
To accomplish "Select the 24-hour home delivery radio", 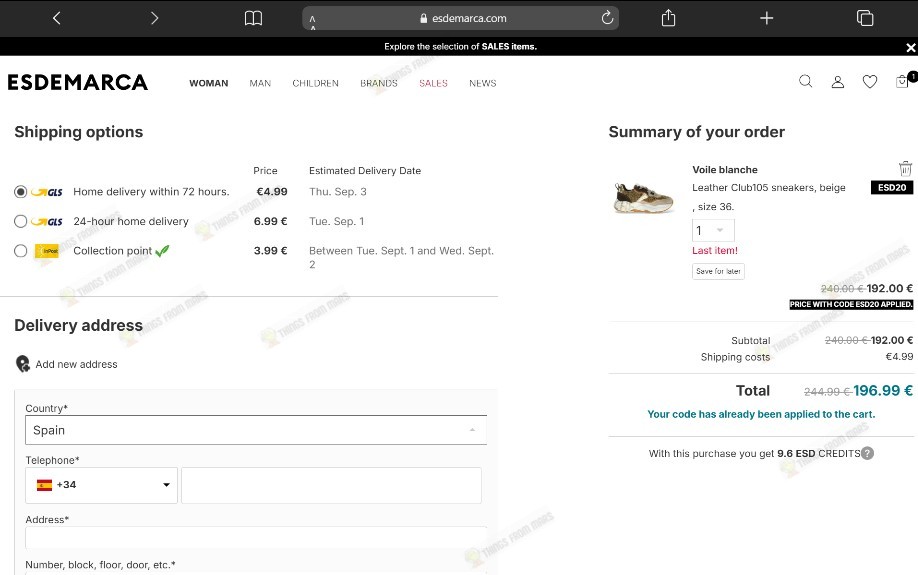I will click(20, 221).
